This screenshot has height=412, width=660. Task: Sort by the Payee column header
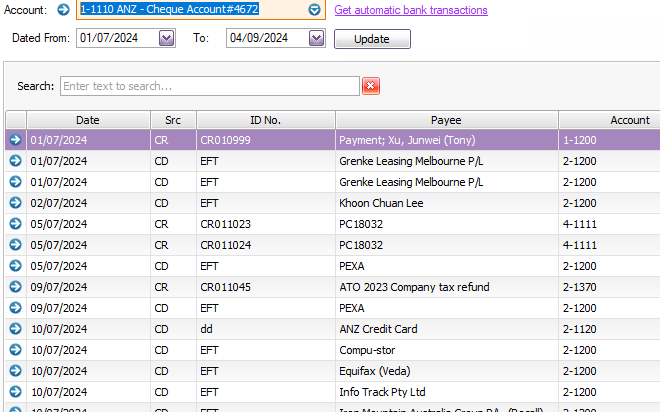[x=446, y=120]
